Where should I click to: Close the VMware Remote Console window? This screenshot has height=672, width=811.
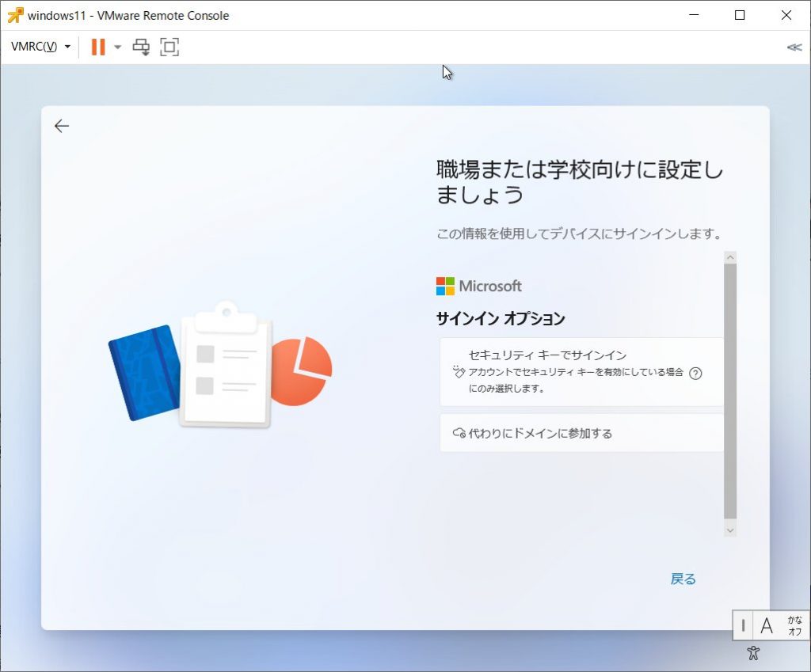pyautogui.click(x=786, y=15)
